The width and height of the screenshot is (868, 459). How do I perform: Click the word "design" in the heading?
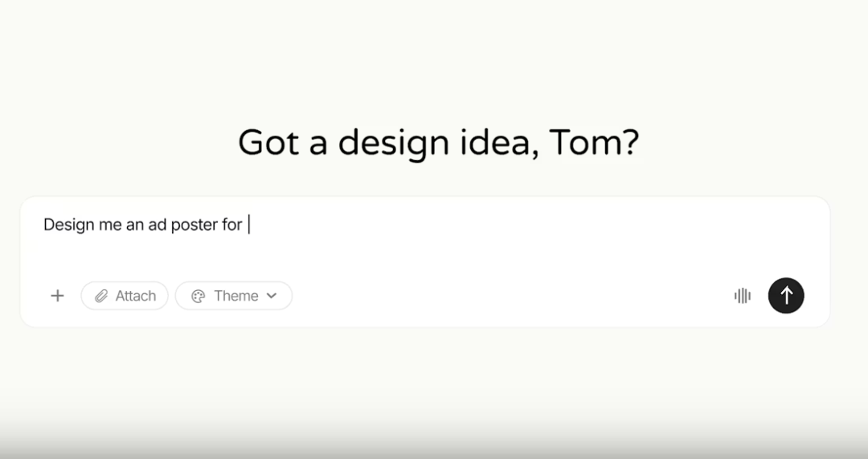click(394, 143)
